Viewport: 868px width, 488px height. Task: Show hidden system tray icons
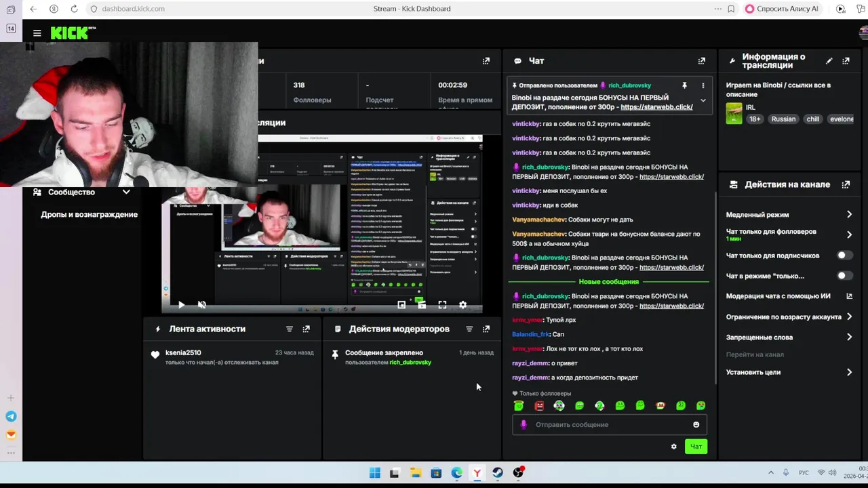[770, 472]
